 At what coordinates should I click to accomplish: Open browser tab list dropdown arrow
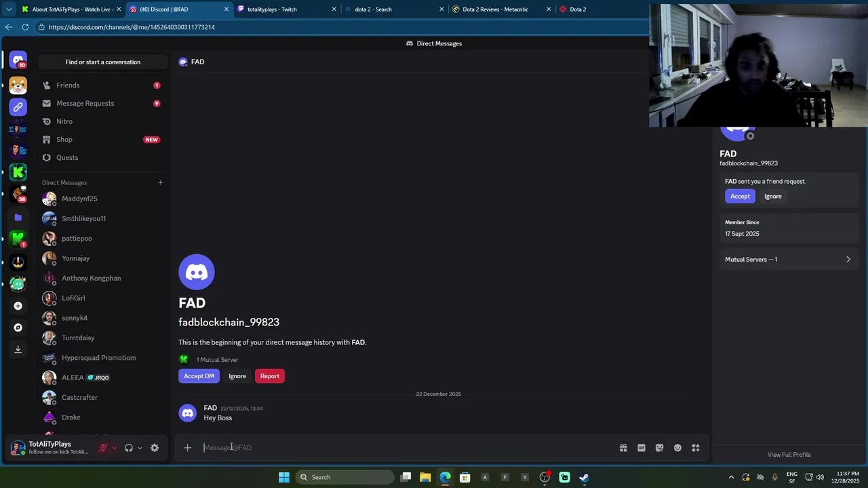[x=9, y=9]
